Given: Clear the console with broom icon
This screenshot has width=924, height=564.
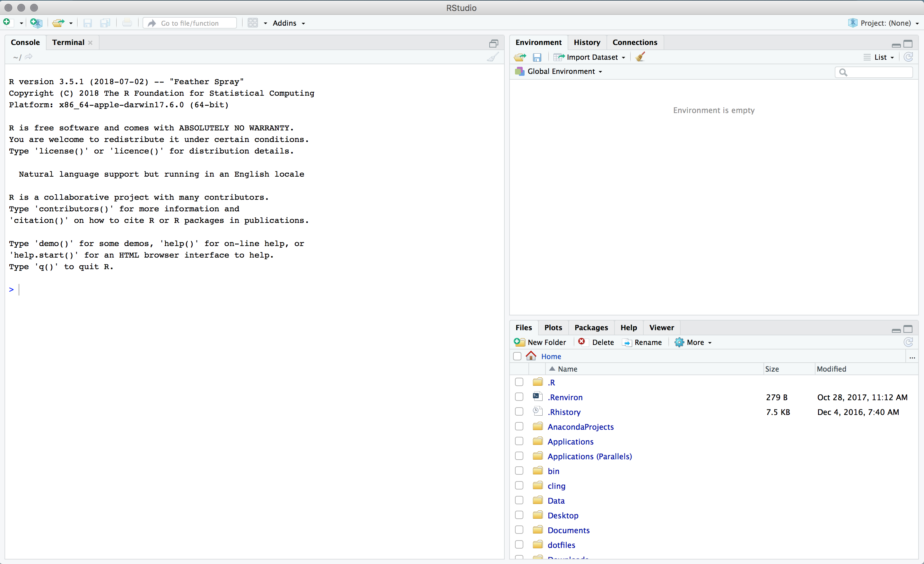Looking at the screenshot, I should (x=493, y=57).
